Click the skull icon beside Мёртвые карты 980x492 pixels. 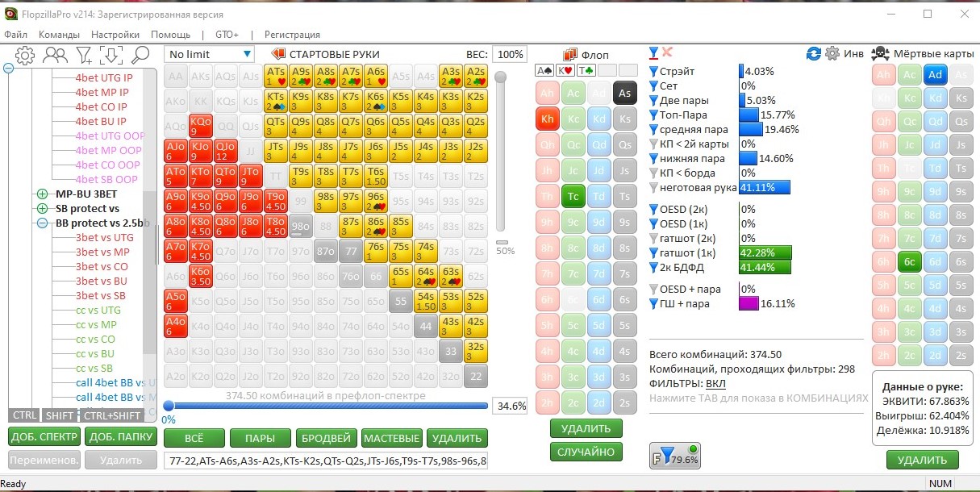[881, 53]
